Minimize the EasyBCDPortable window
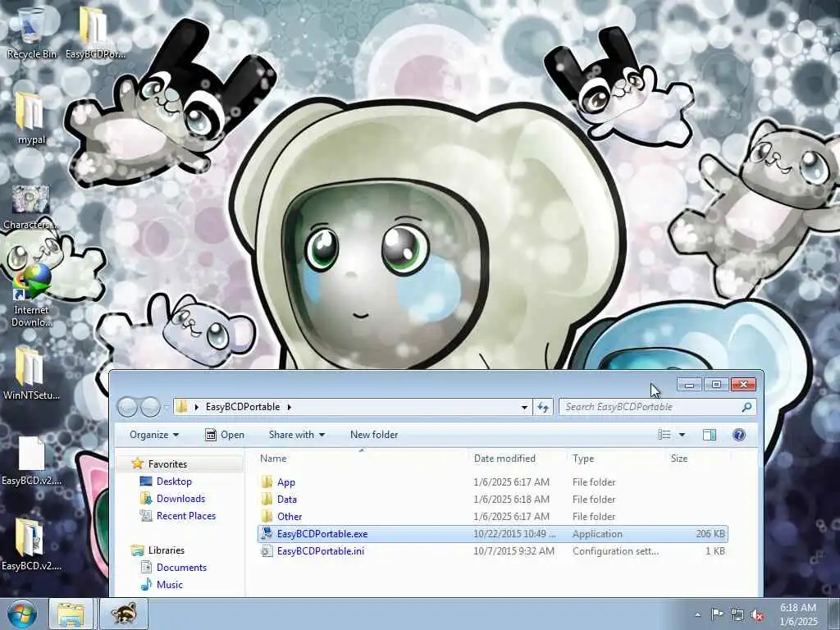The height and width of the screenshot is (630, 840). pos(689,385)
